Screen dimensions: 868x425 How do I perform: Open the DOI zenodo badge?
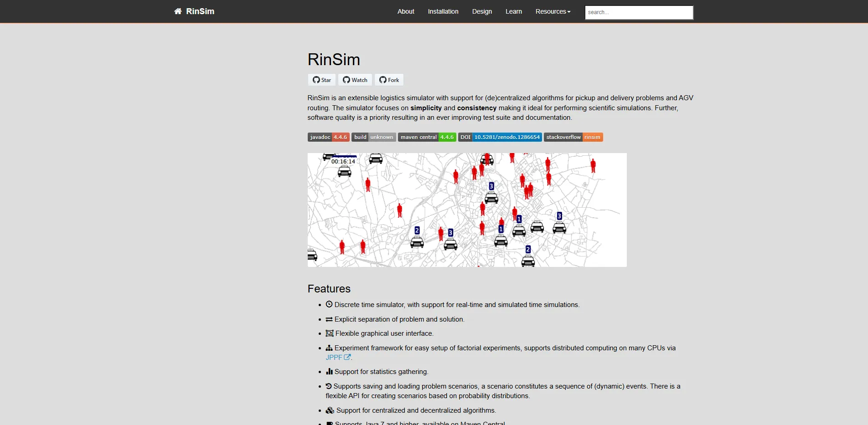point(500,137)
